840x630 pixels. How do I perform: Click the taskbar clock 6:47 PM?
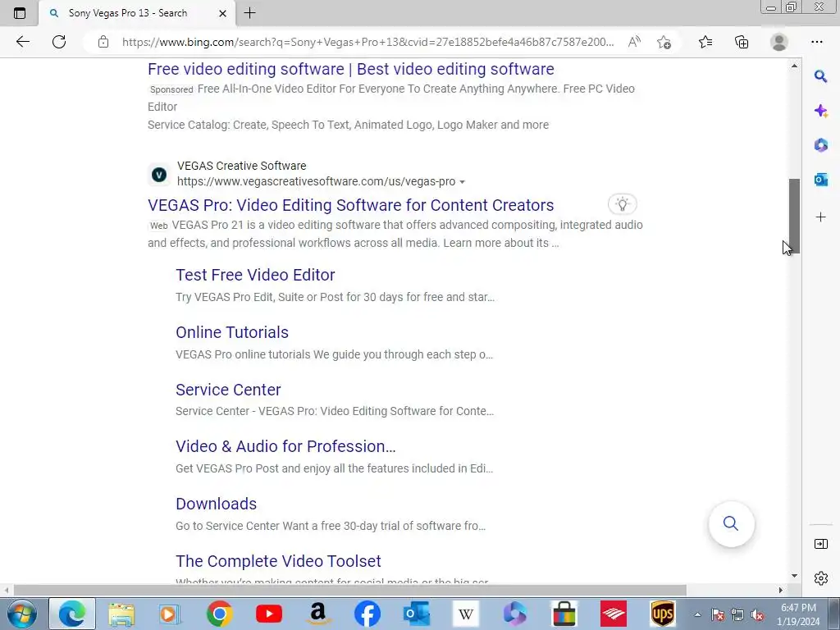click(798, 608)
